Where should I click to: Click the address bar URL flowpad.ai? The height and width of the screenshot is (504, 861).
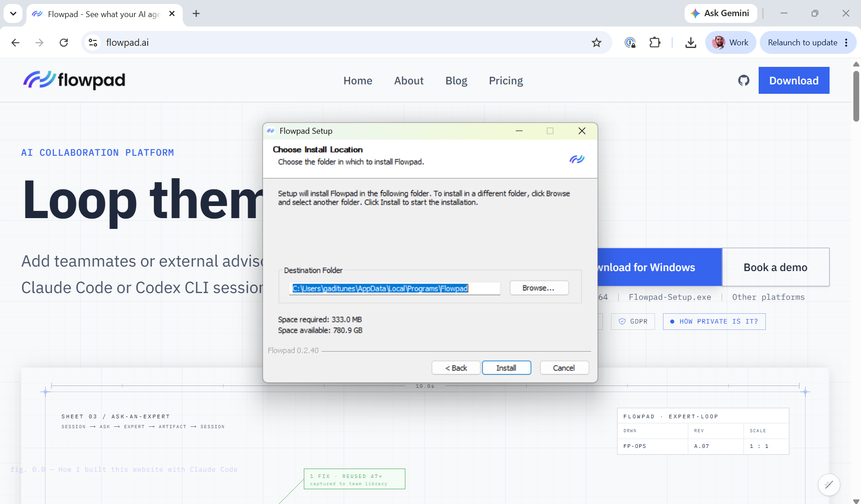pyautogui.click(x=127, y=43)
